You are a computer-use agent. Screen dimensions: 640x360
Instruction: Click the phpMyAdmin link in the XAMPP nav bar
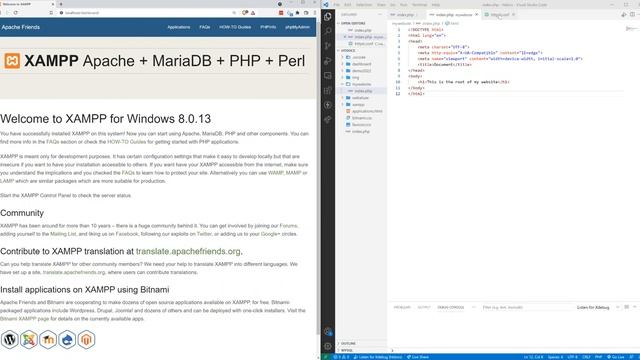[x=297, y=27]
